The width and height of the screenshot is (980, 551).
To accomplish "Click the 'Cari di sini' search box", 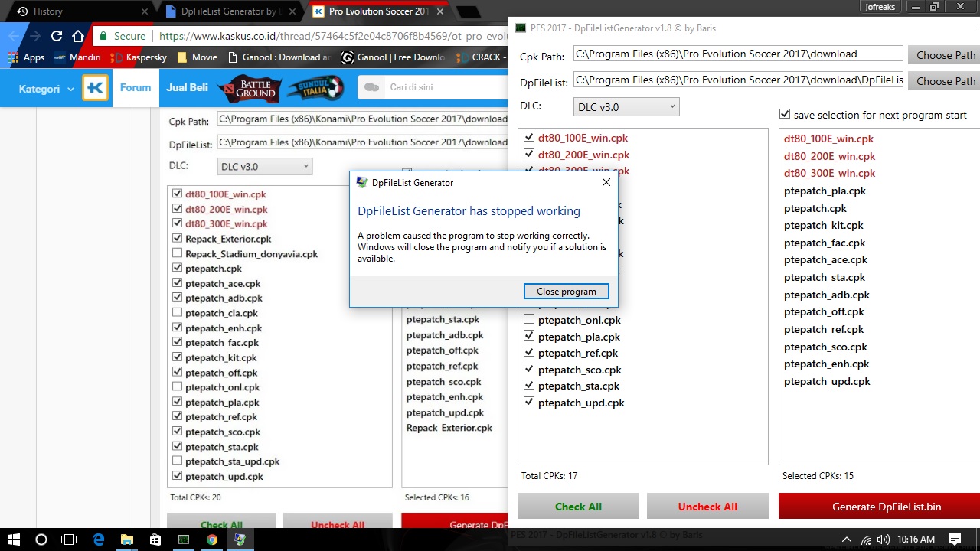I will (x=433, y=87).
